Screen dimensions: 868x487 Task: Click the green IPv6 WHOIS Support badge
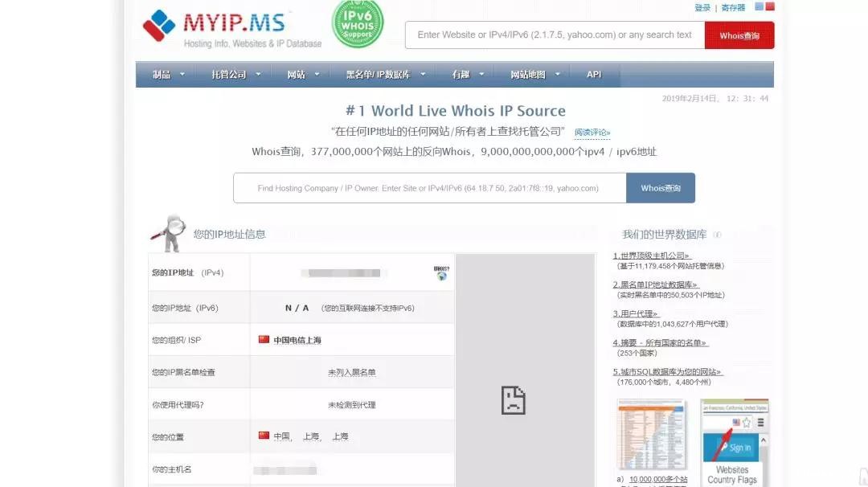coord(358,23)
